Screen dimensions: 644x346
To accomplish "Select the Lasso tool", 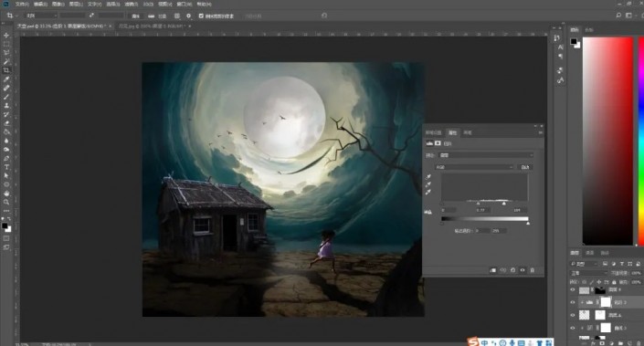I will point(6,53).
